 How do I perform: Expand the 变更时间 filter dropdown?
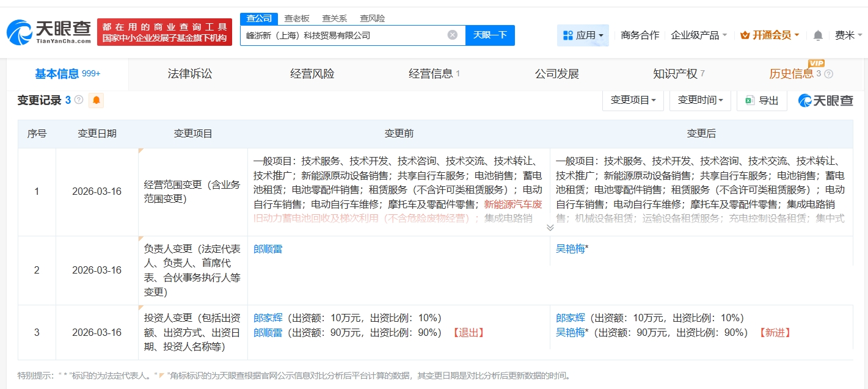tap(700, 100)
